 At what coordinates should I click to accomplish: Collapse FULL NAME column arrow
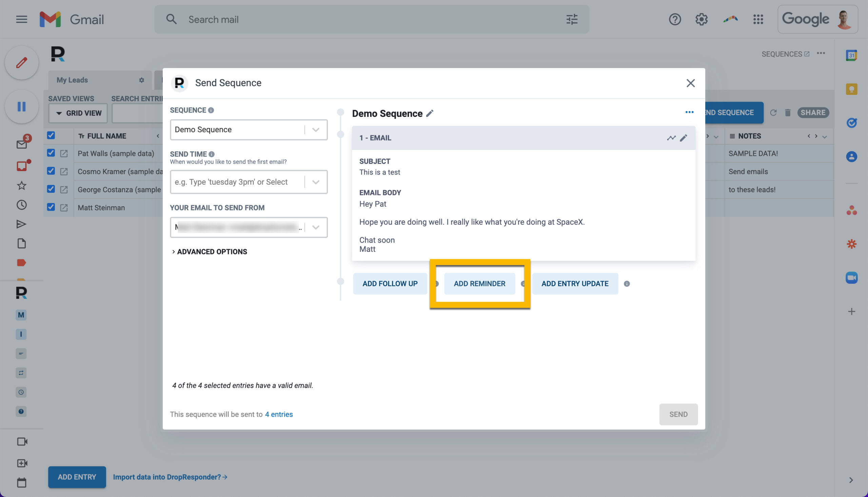click(x=158, y=136)
